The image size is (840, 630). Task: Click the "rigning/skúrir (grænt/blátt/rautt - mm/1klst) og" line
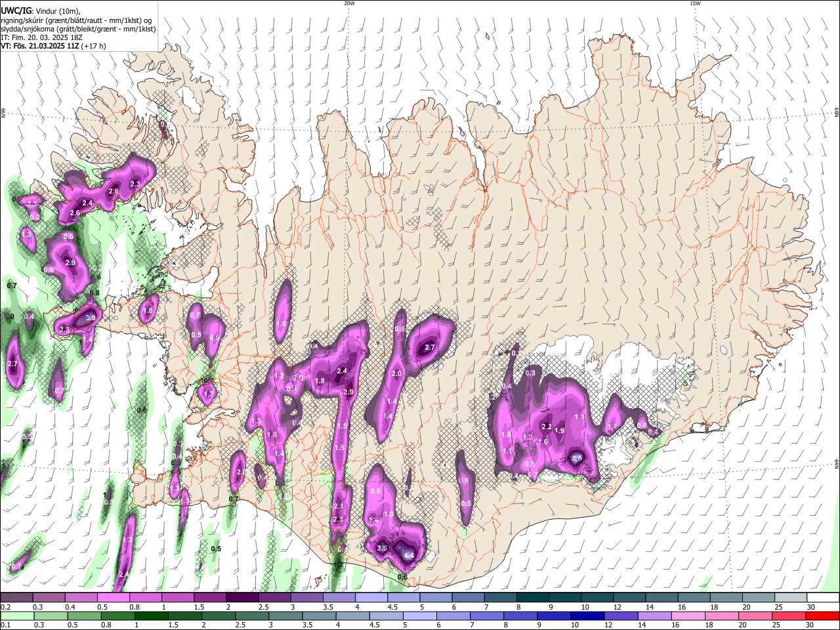pos(76,20)
